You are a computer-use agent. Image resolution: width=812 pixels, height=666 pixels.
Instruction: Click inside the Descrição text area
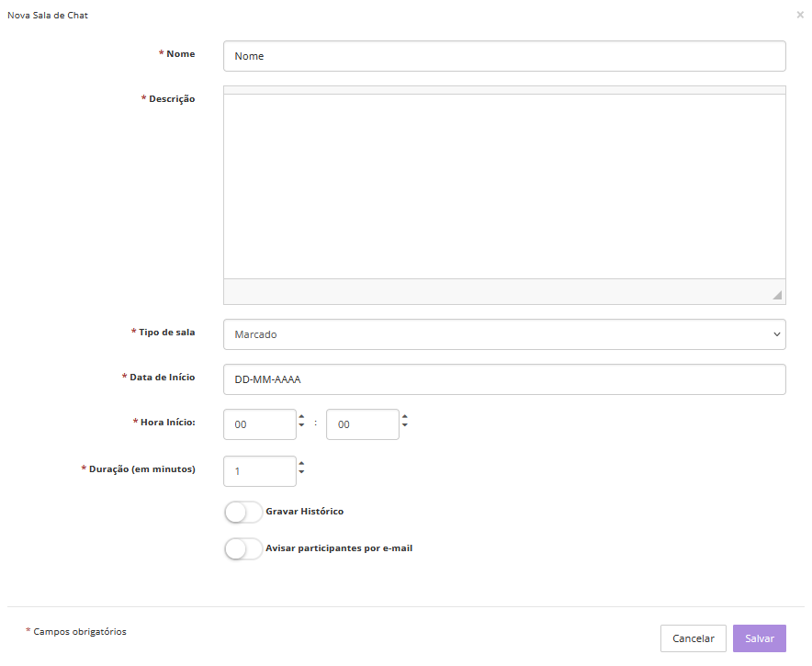pyautogui.click(x=504, y=186)
